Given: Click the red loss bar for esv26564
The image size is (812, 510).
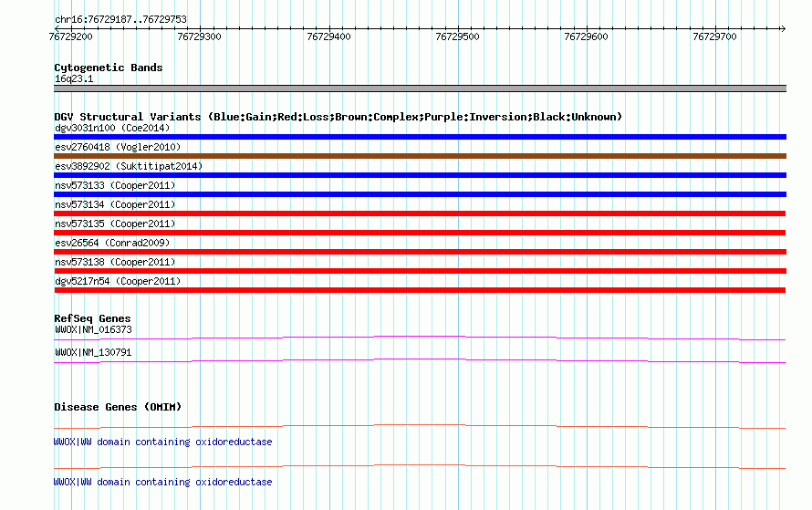Looking at the screenshot, I should point(420,252).
